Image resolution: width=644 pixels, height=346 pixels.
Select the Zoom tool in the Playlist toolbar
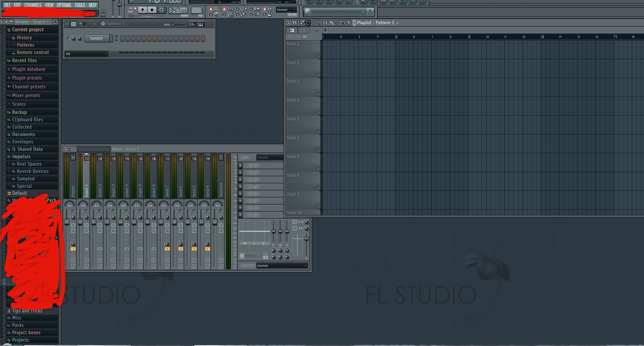tap(342, 23)
